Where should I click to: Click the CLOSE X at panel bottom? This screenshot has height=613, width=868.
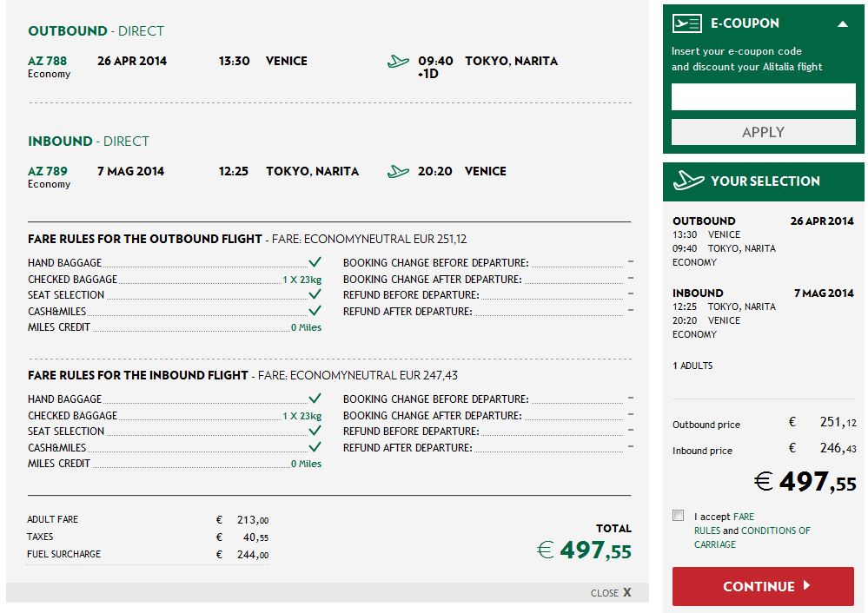tap(611, 592)
